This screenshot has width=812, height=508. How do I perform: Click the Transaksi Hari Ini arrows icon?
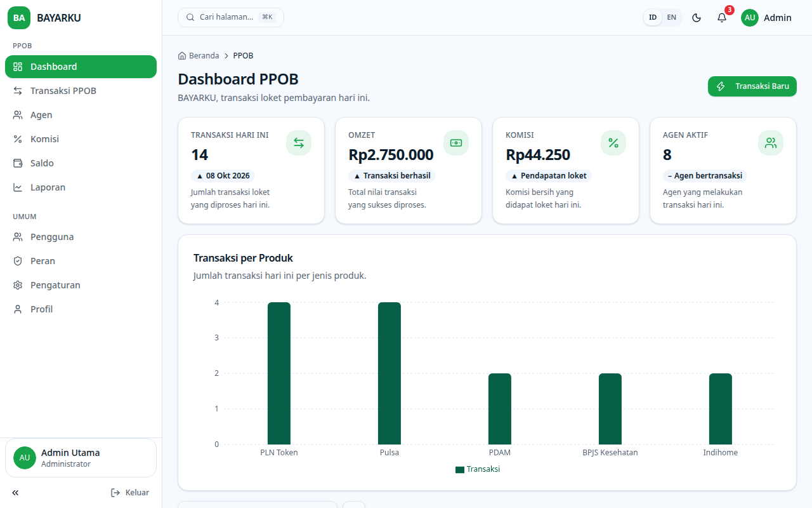tap(299, 143)
